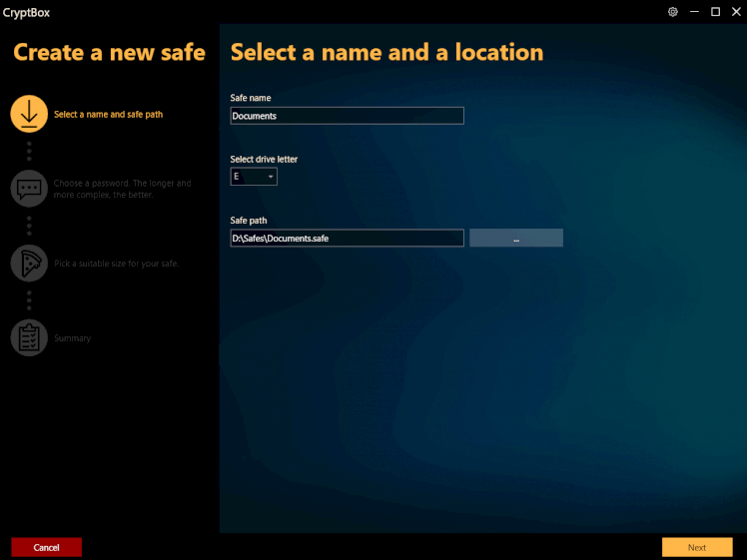Open settings via the gear icon
Screen dimensions: 747x560
(x=673, y=12)
